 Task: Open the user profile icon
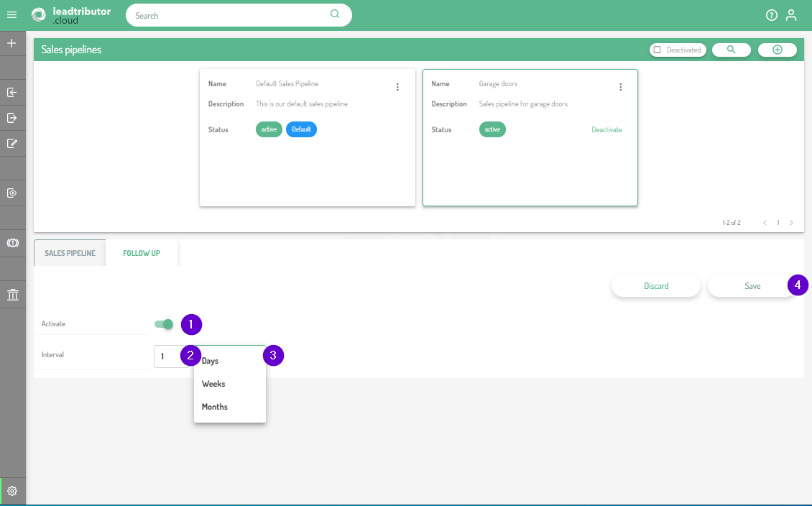pos(791,15)
